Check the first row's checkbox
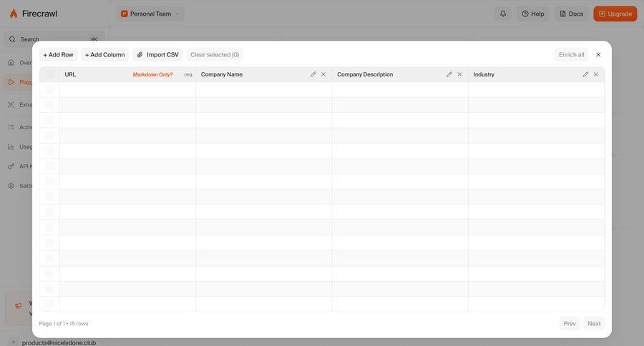 [49, 89]
